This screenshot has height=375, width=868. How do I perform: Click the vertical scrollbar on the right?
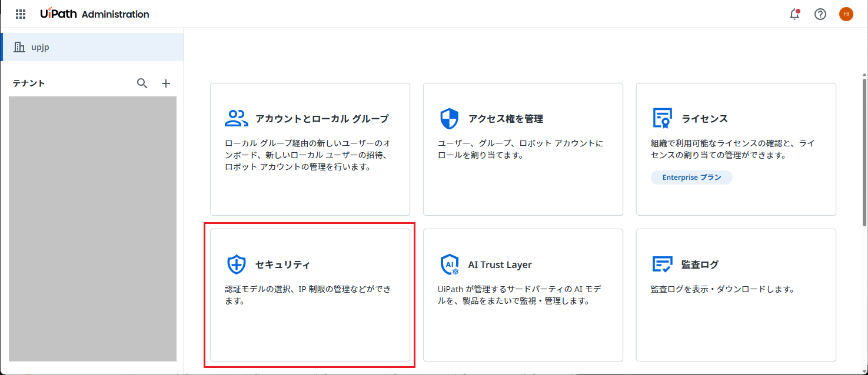point(864,152)
